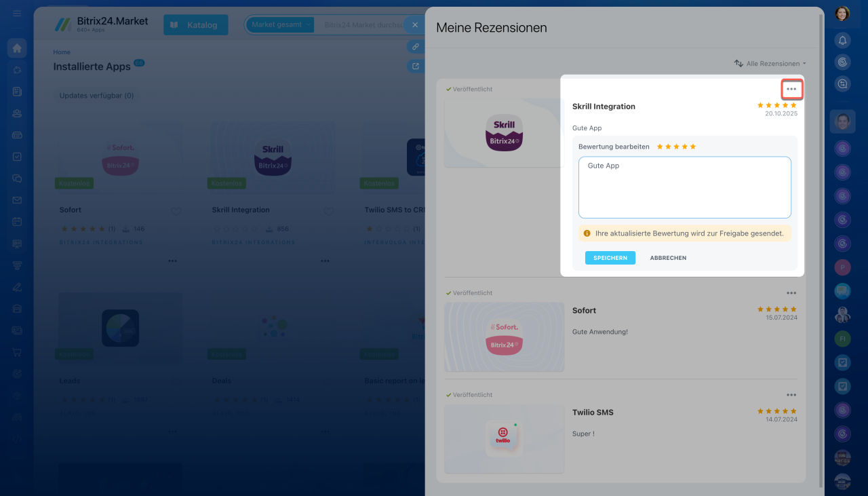The width and height of the screenshot is (868, 496).
Task: Click the side panel vertical scrollbar
Action: [822, 251]
